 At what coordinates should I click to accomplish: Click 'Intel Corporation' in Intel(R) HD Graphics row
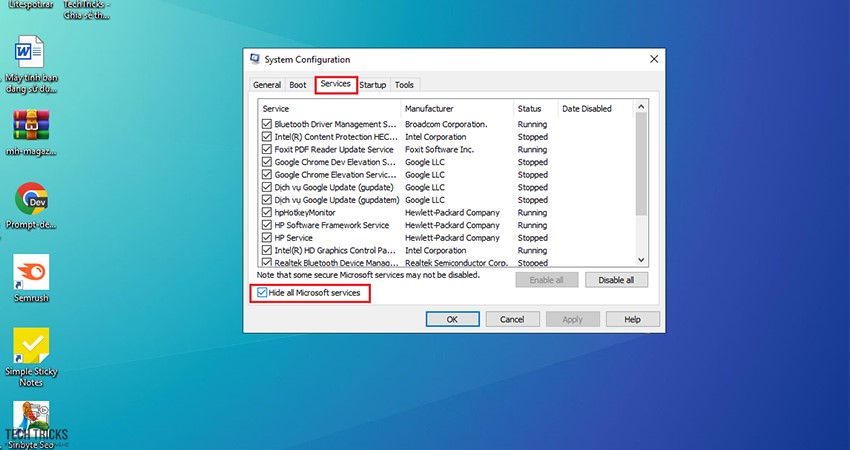(436, 250)
